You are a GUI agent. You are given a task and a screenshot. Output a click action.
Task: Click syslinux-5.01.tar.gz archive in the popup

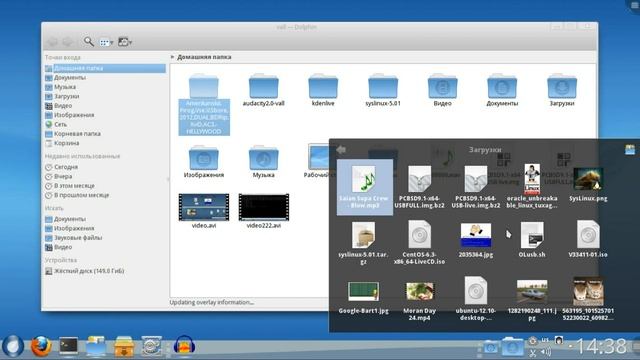coord(363,243)
